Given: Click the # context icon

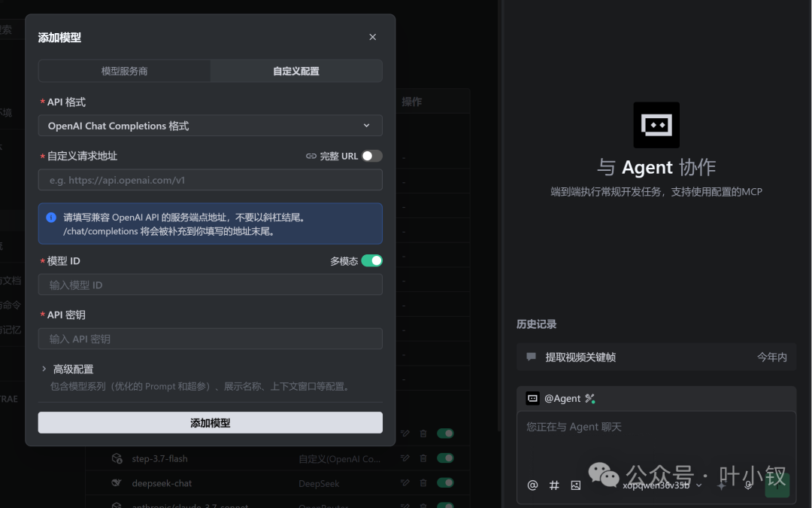Looking at the screenshot, I should coord(554,485).
